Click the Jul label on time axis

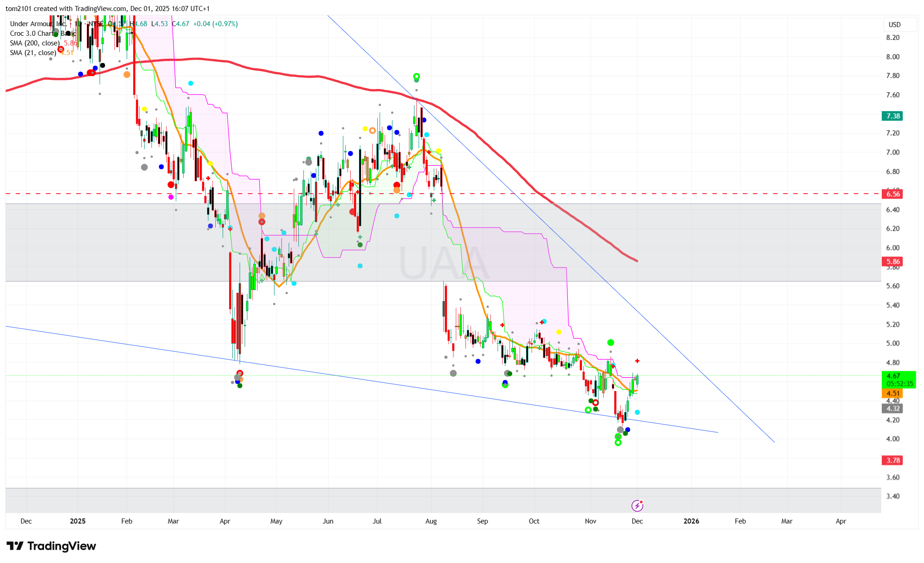(377, 521)
